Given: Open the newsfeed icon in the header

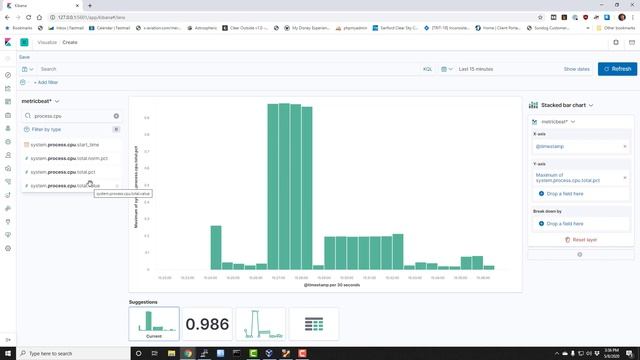Looking at the screenshot, I should click(632, 42).
